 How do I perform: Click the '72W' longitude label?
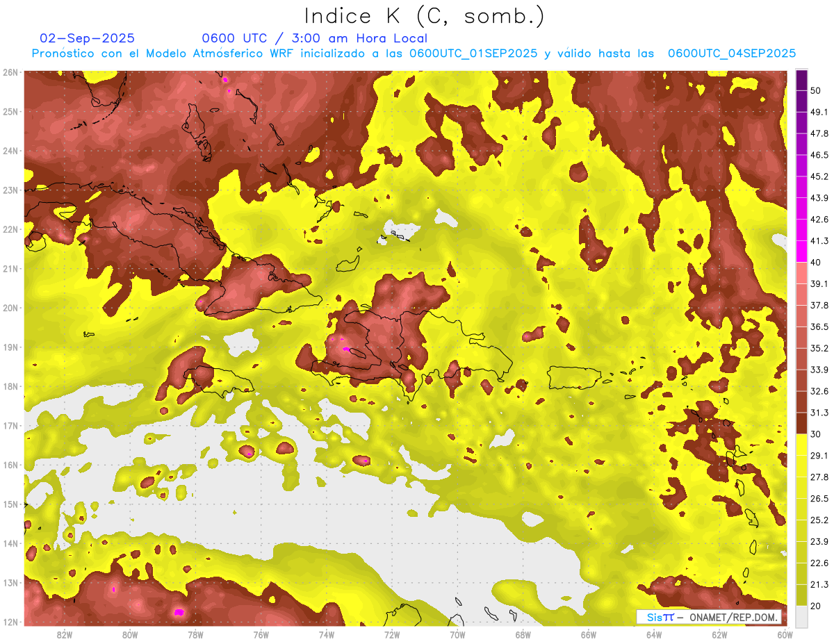tap(392, 634)
